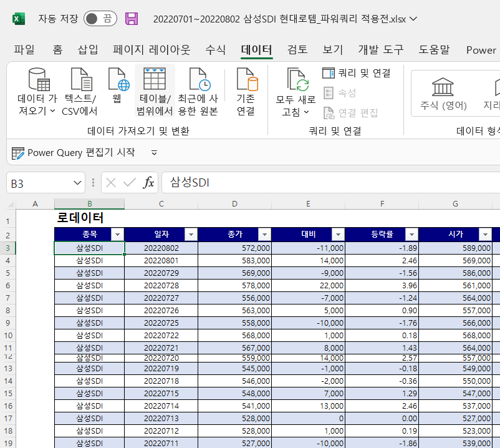500x448 pixels.
Task: Expand the 모두 새로 고침 dropdown arrow
Action: [x=307, y=112]
